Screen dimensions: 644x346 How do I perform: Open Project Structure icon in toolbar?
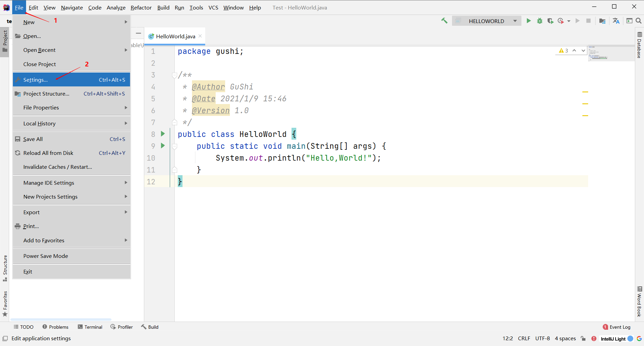[602, 21]
